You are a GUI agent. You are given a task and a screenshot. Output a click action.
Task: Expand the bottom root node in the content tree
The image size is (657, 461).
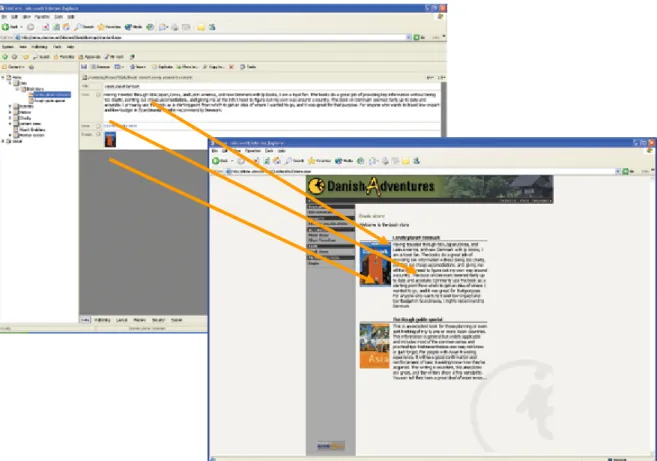[3, 141]
